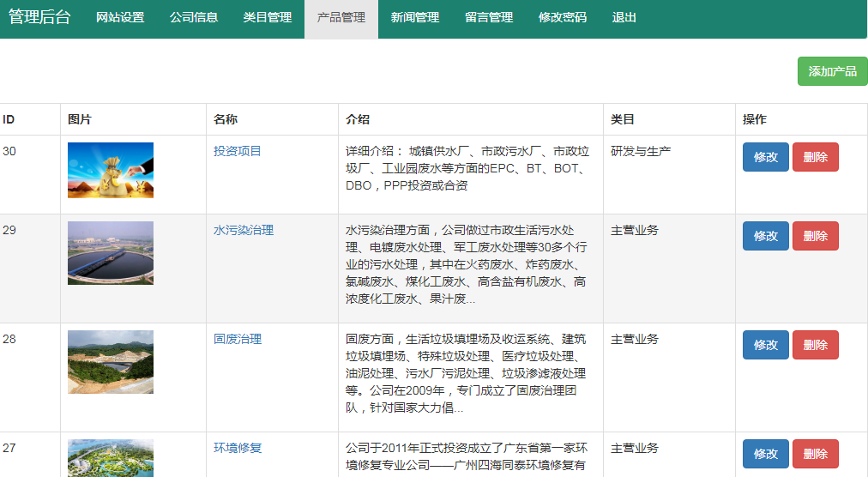Click the description starting 公司于2011年
Viewport: 868px width, 477px height.
(x=467, y=456)
